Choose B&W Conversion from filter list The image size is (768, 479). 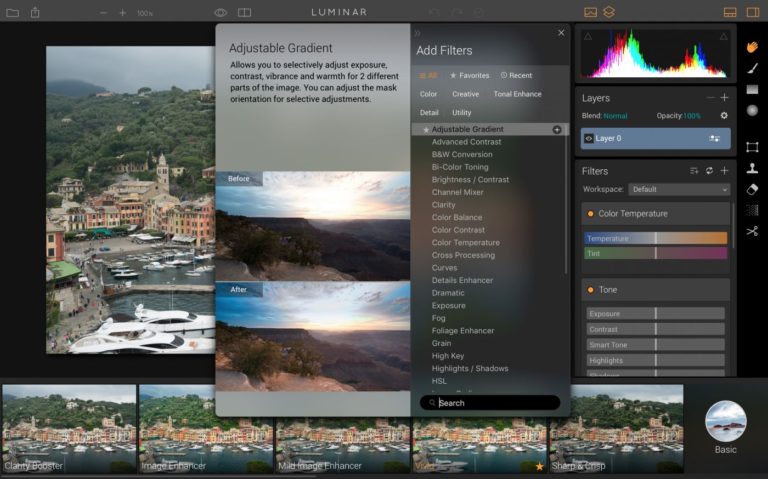pyautogui.click(x=461, y=155)
